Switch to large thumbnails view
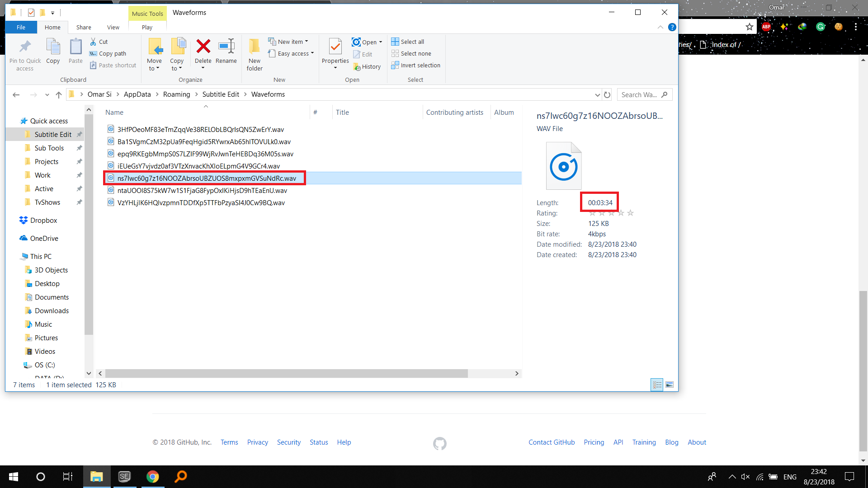Viewport: 868px width, 488px height. [x=670, y=385]
